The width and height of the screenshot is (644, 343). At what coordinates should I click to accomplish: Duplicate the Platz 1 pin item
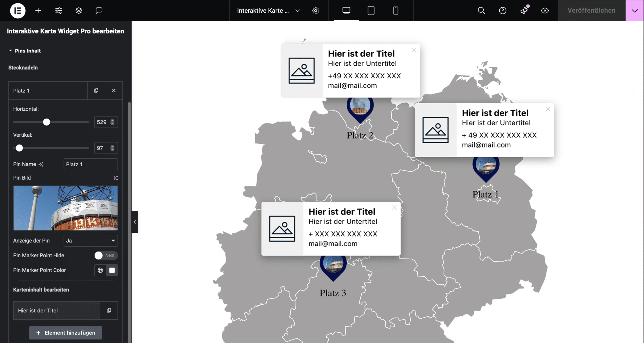coord(96,90)
